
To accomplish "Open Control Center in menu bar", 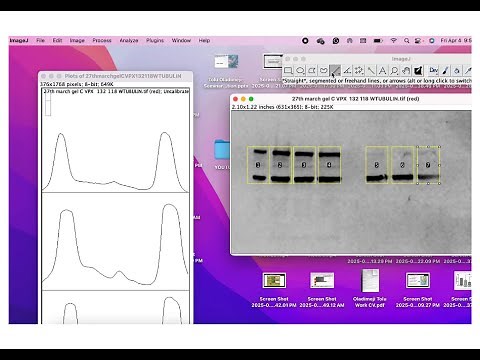I will (x=418, y=40).
